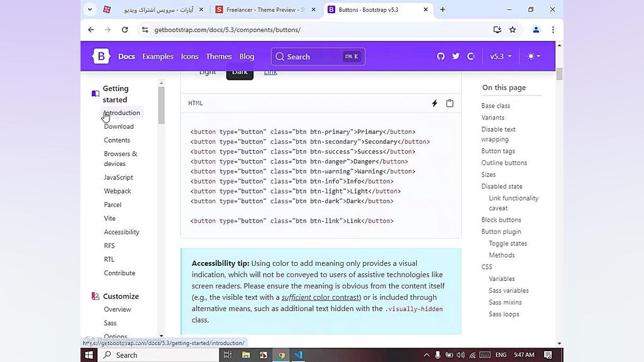
Task: Jump to Disabled state section
Action: (502, 186)
